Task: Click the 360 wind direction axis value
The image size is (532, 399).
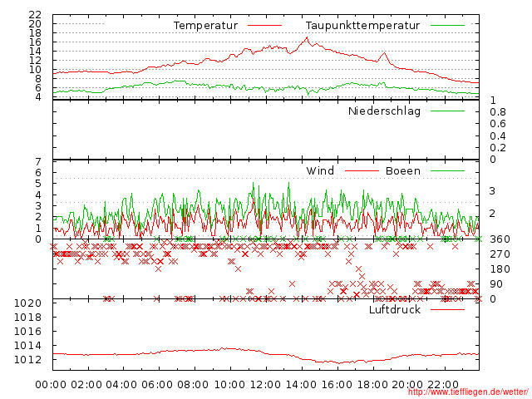Action: click(x=500, y=239)
